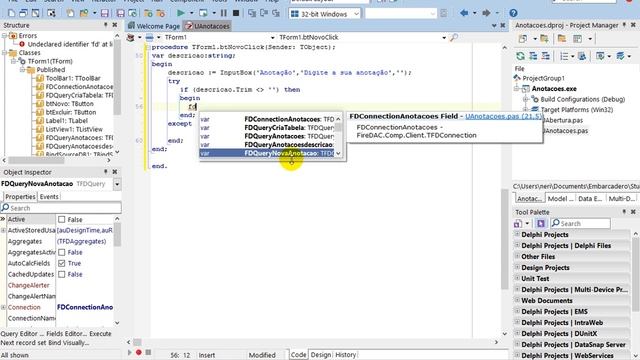The image size is (640, 360).
Task: Expand Delphi Projects palette category
Action: tap(517, 235)
